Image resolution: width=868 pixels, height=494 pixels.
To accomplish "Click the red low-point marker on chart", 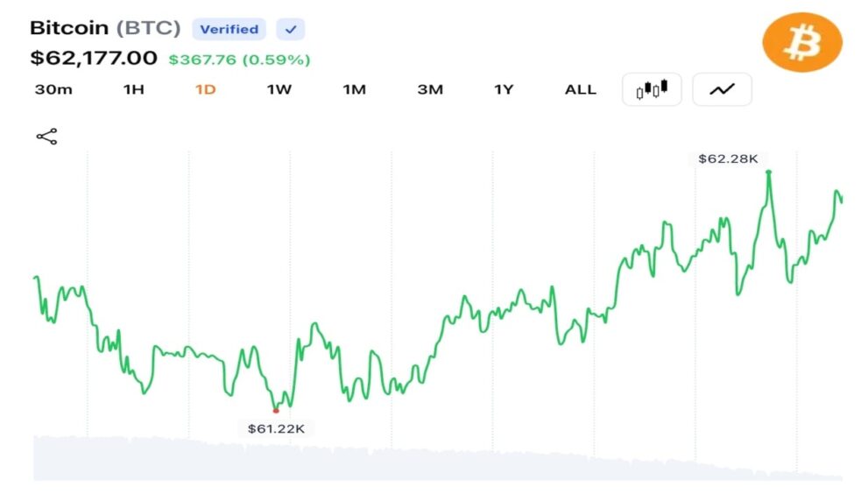I will 276,411.
